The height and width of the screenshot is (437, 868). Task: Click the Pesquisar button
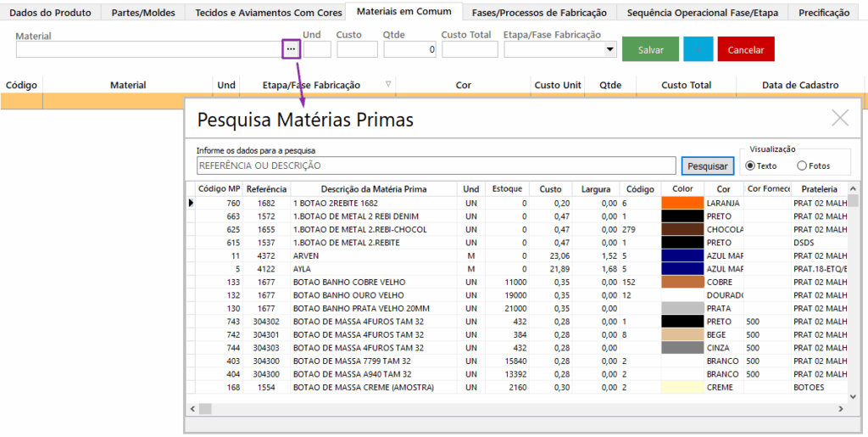(x=707, y=165)
